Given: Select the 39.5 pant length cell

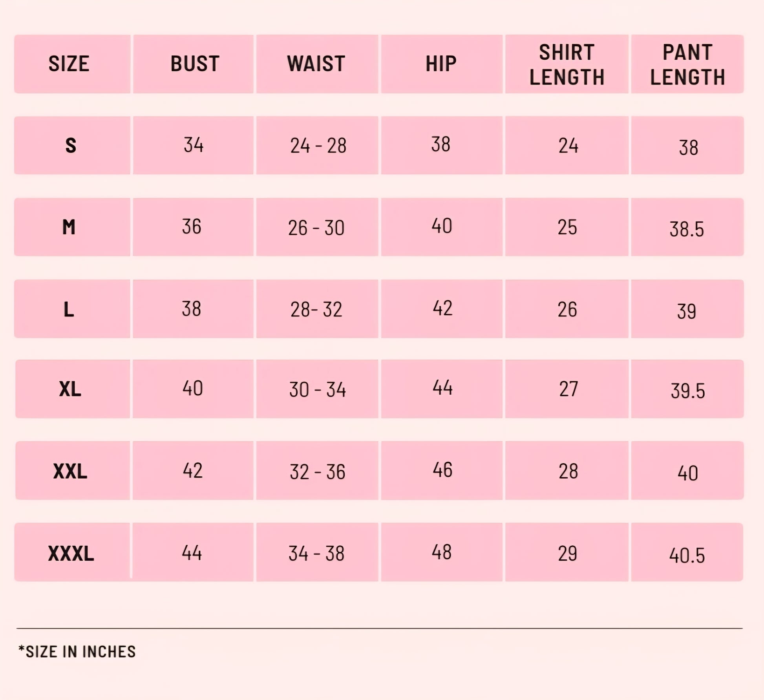Looking at the screenshot, I should click(x=687, y=389).
